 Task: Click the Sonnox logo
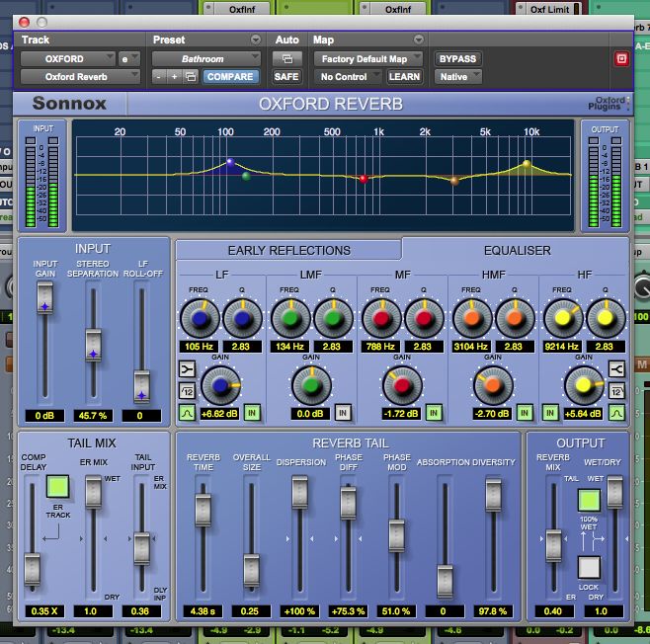click(x=69, y=103)
